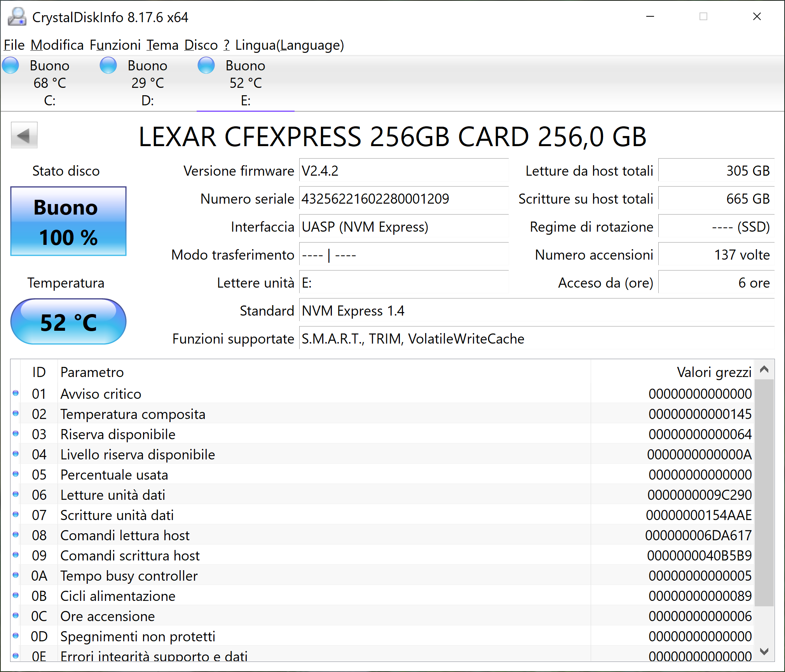Select the 'Ore accensione' parameter row
This screenshot has width=785, height=672.
point(382,616)
